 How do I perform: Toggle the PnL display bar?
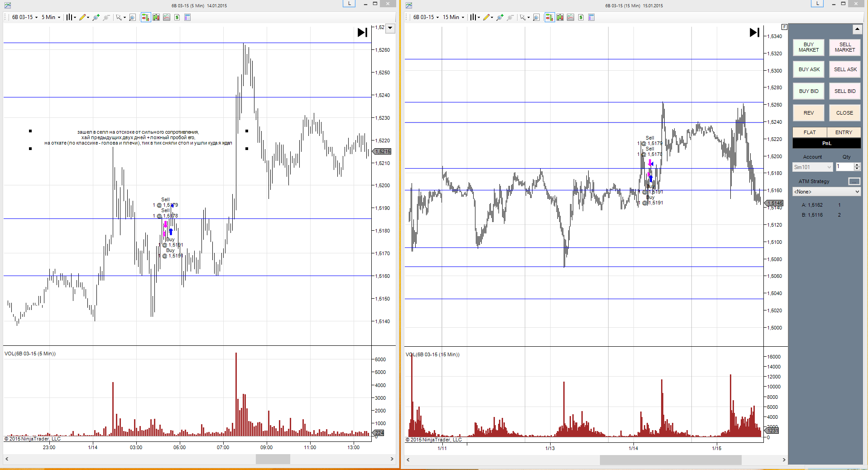click(x=827, y=143)
